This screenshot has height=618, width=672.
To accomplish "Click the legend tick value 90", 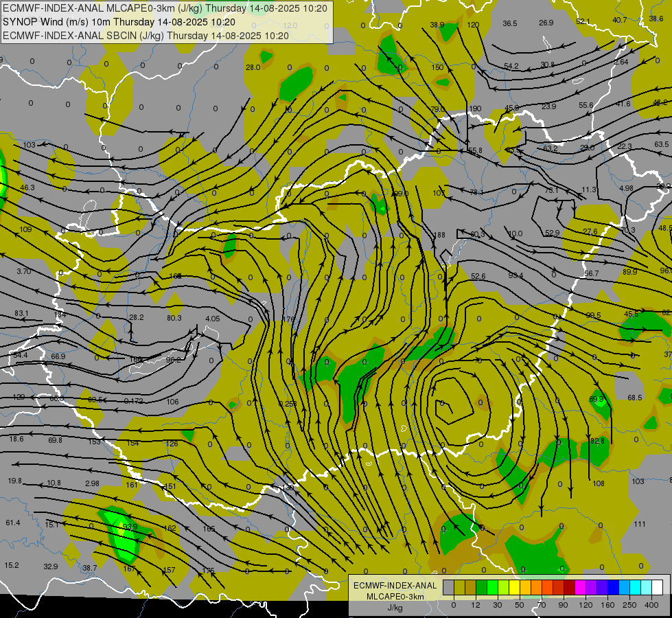I will tap(563, 605).
